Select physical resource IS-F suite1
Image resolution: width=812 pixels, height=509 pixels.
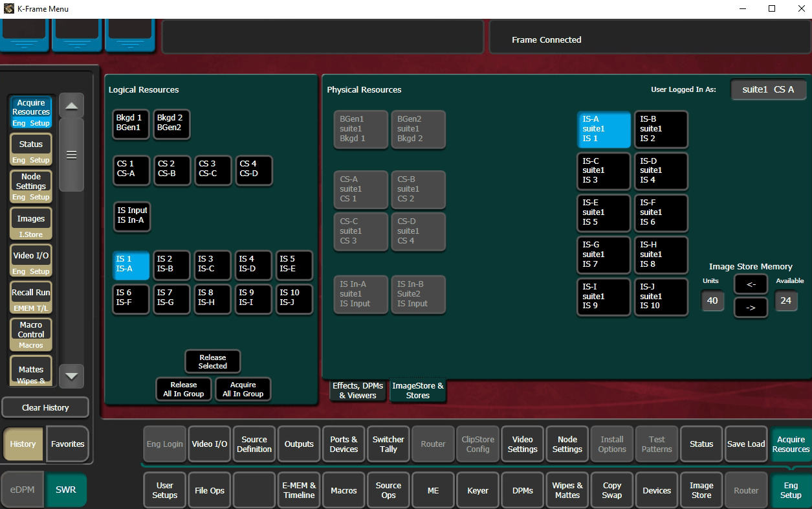coord(661,213)
